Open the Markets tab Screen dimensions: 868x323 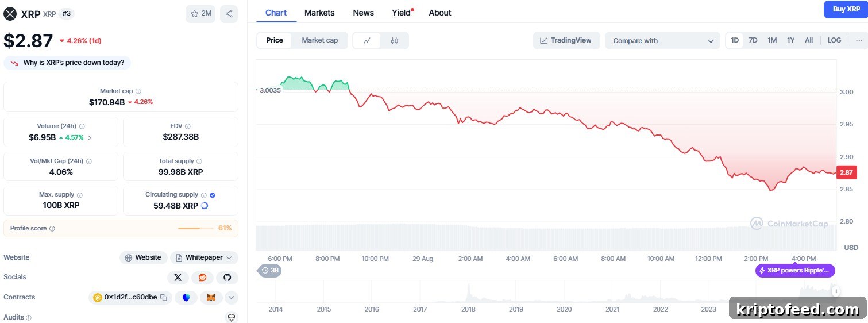[319, 13]
